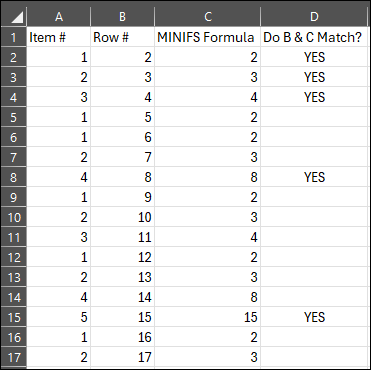Select row 8 header

point(14,177)
